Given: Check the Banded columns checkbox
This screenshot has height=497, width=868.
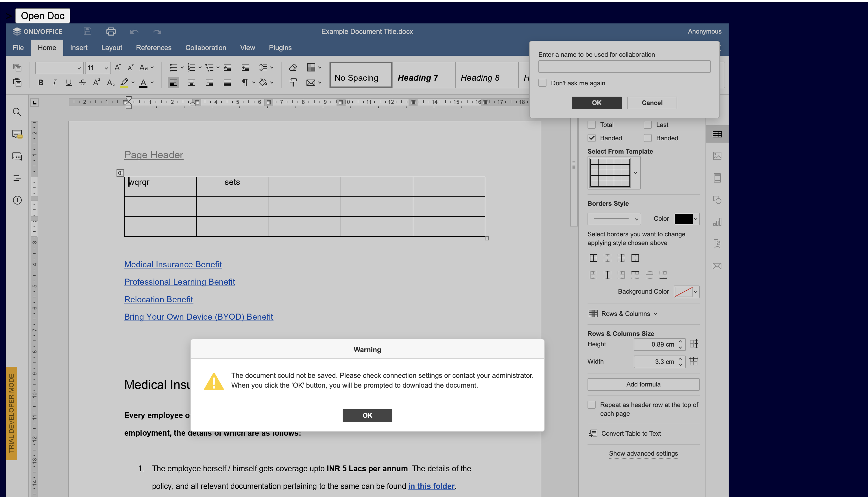Looking at the screenshot, I should [x=647, y=138].
